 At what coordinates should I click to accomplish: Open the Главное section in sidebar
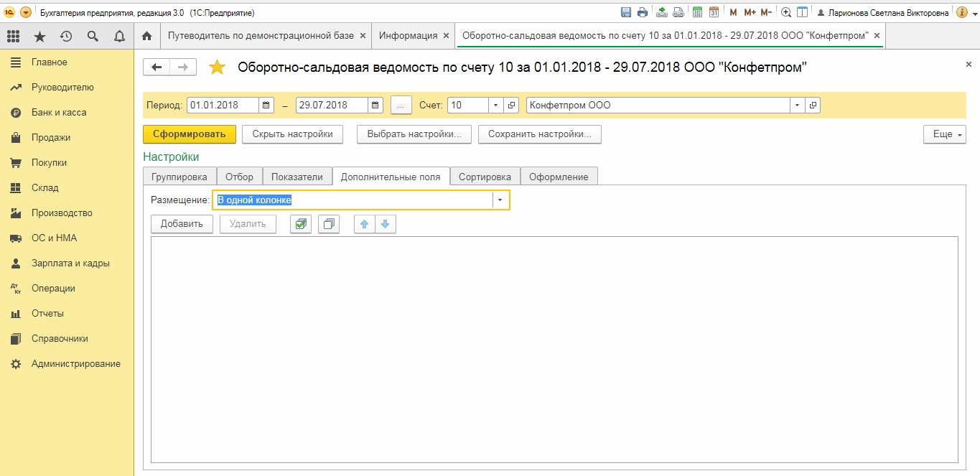click(67, 62)
